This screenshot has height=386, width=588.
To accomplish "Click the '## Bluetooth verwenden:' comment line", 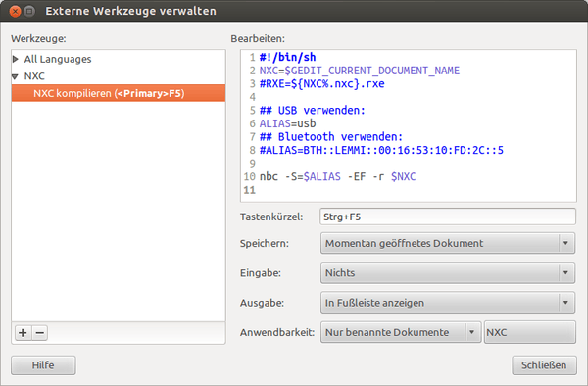I will tap(331, 137).
